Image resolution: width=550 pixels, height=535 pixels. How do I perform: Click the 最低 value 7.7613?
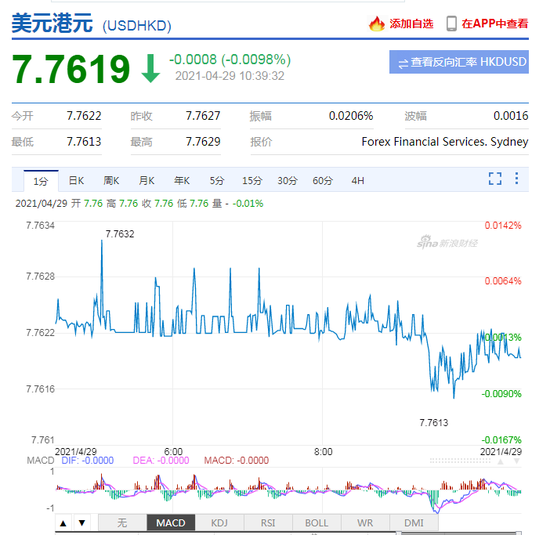click(84, 142)
